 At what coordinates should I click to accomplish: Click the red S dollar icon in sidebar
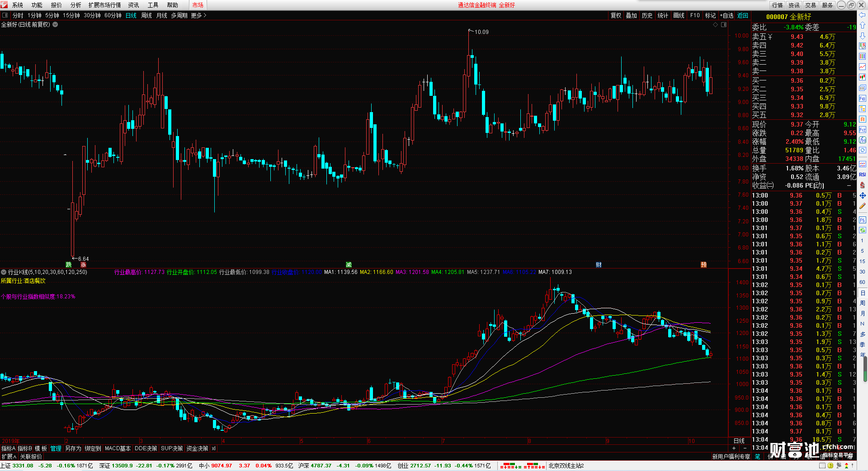pyautogui.click(x=863, y=185)
